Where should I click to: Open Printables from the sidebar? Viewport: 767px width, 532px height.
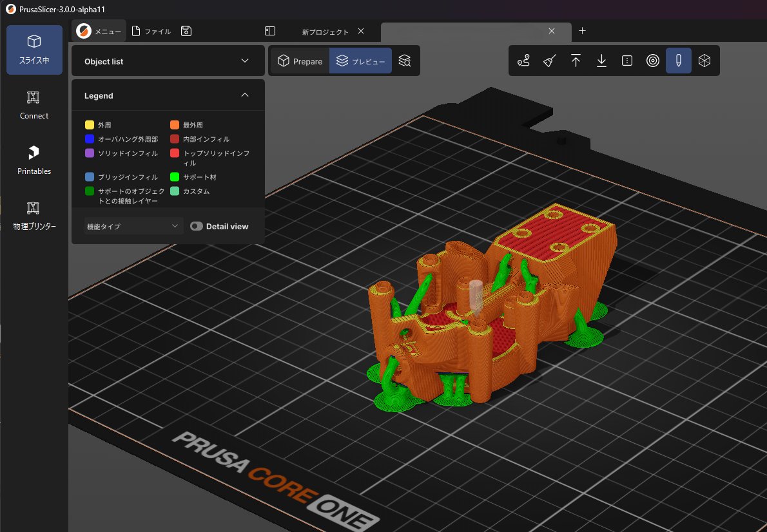pos(34,160)
